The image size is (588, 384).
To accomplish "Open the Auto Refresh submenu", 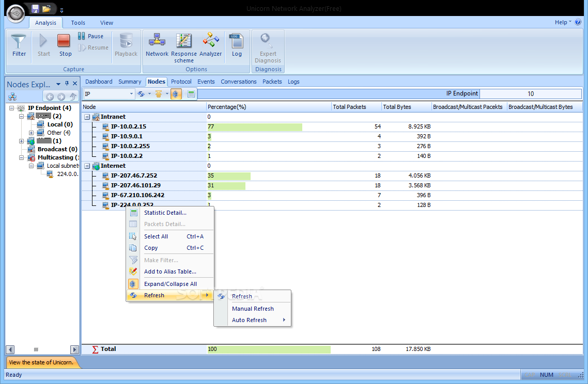I will tap(253, 320).
